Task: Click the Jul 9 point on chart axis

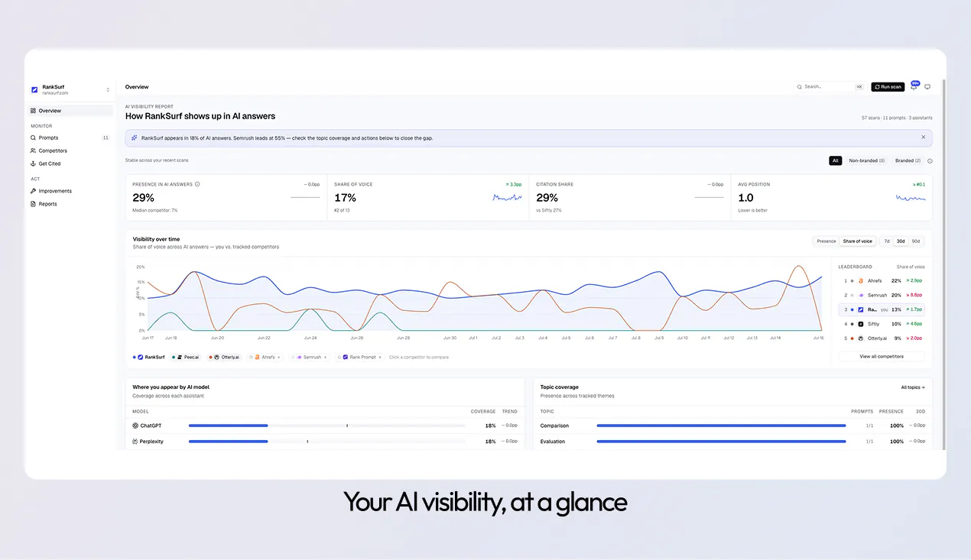Action: 658,338
